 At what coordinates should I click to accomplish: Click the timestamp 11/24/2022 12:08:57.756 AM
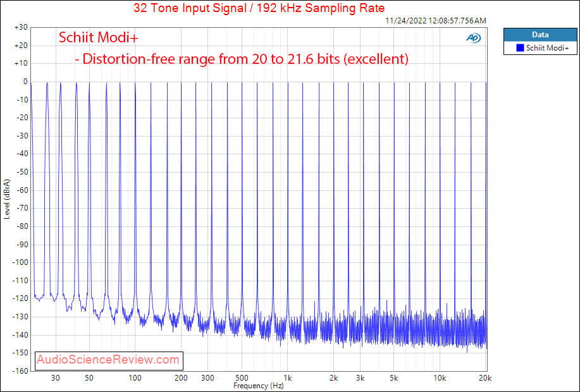click(x=436, y=21)
